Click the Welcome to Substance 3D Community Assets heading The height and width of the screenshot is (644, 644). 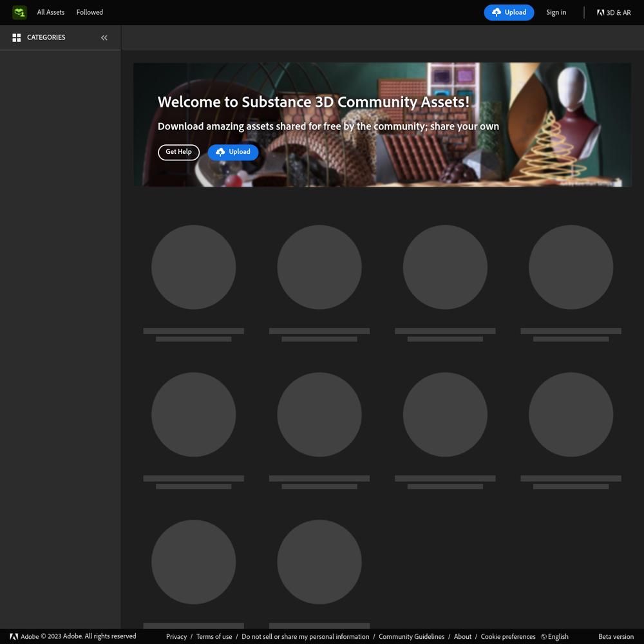click(314, 102)
